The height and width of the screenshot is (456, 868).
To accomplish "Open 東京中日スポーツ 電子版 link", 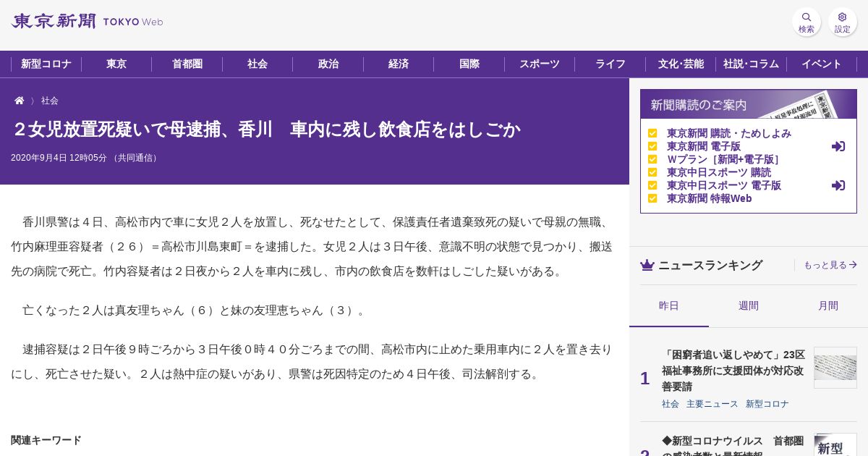I will point(724,185).
